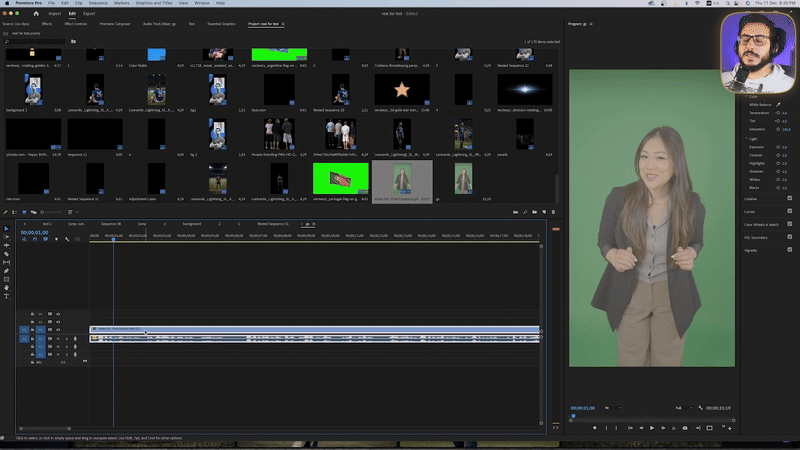Click the Home icon in header
This screenshot has width=800, height=450.
36,14
